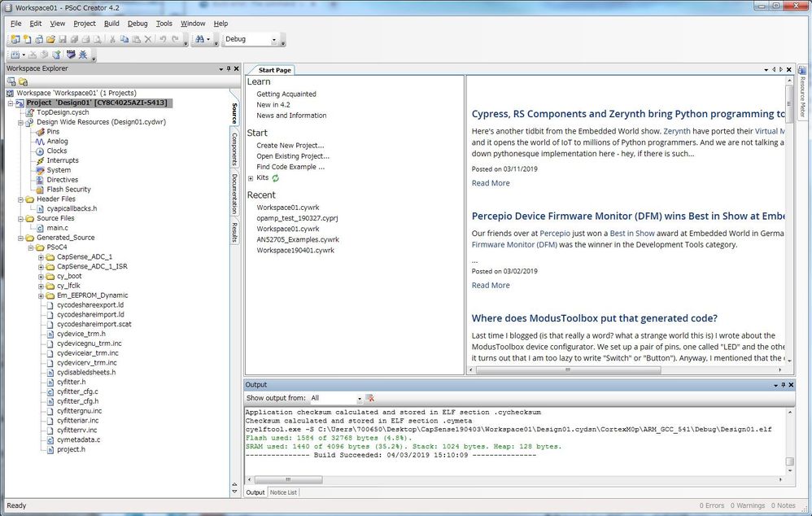Screen dimensions: 812x516
Task: Click the Print toolbar icon
Action: tap(85, 39)
